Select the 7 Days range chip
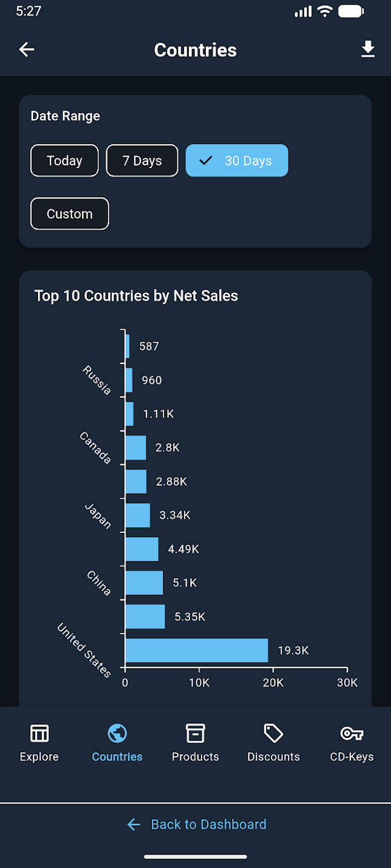The image size is (391, 868). tap(142, 161)
